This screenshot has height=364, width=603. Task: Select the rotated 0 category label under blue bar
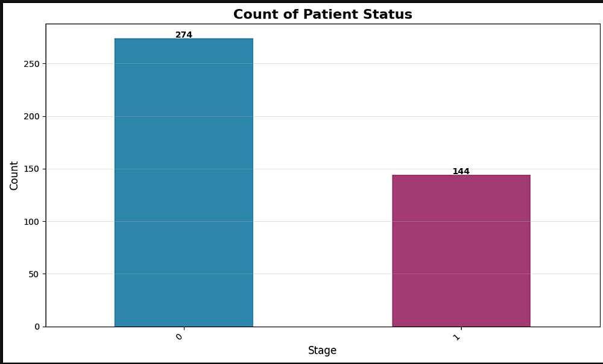coord(179,336)
